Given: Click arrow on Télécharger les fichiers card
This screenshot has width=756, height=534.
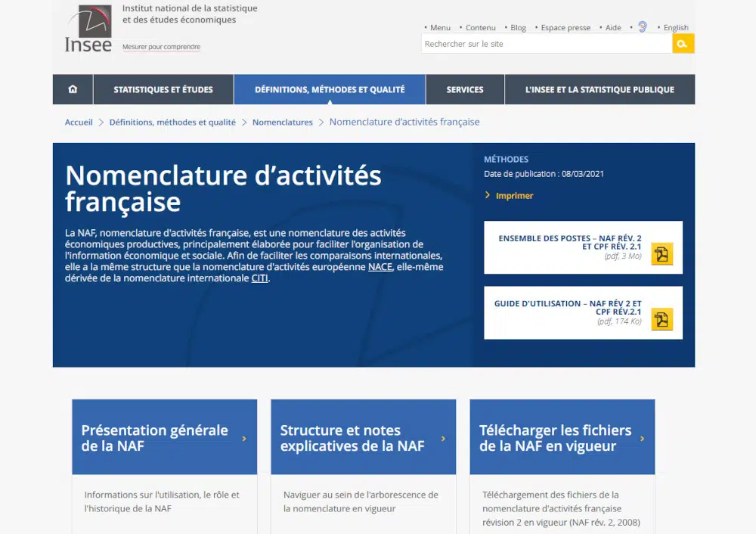Looking at the screenshot, I should [642, 438].
